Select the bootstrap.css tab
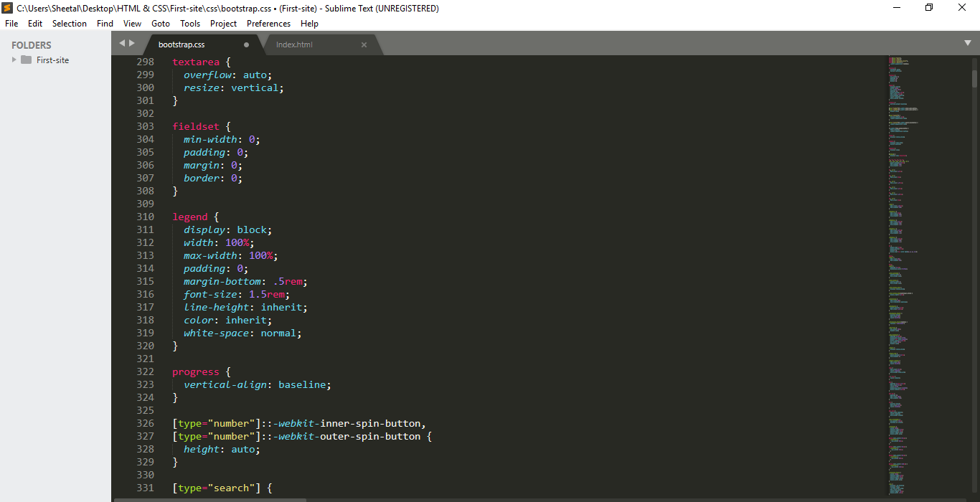The image size is (980, 502). (182, 44)
